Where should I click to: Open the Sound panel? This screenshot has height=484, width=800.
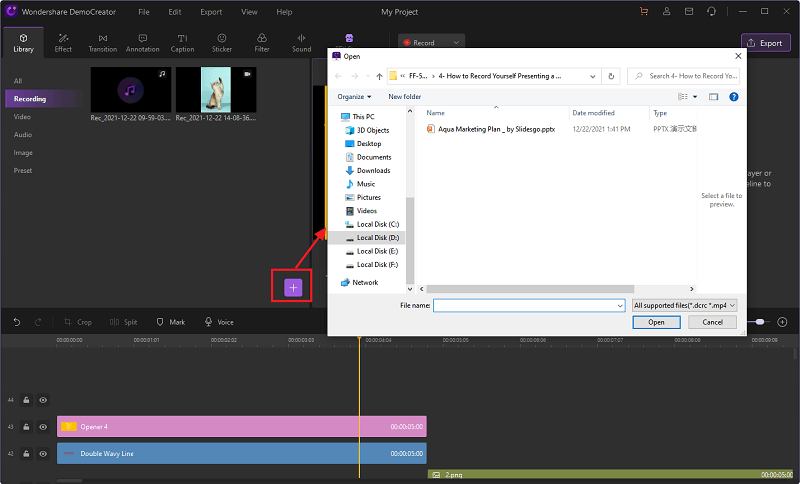302,43
